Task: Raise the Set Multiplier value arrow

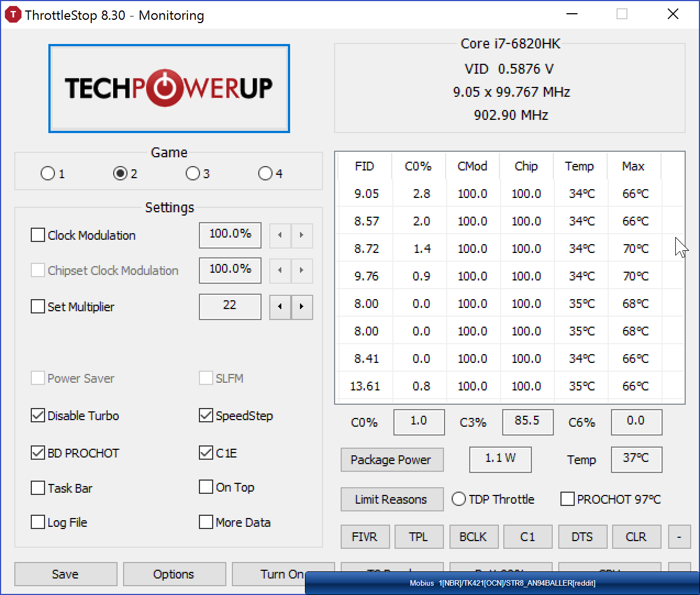Action: coord(302,307)
